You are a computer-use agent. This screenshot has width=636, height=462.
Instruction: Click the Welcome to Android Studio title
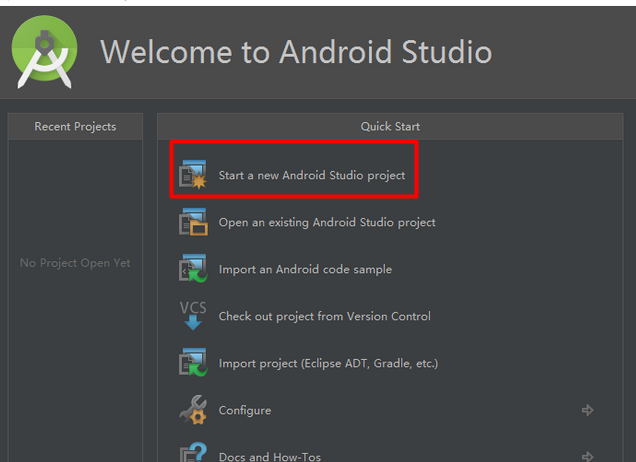tap(296, 52)
